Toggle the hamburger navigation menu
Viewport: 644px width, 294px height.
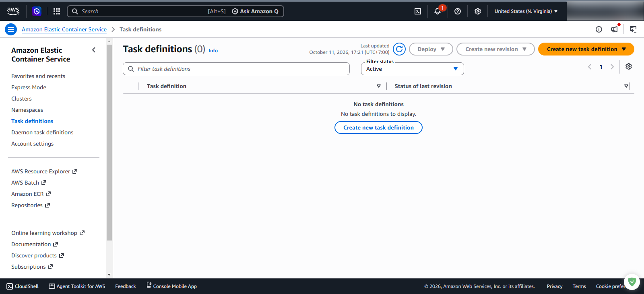point(11,29)
